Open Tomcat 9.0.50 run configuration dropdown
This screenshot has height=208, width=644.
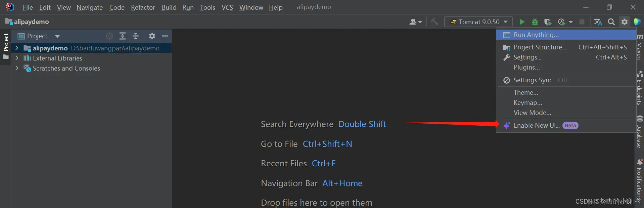click(x=478, y=22)
